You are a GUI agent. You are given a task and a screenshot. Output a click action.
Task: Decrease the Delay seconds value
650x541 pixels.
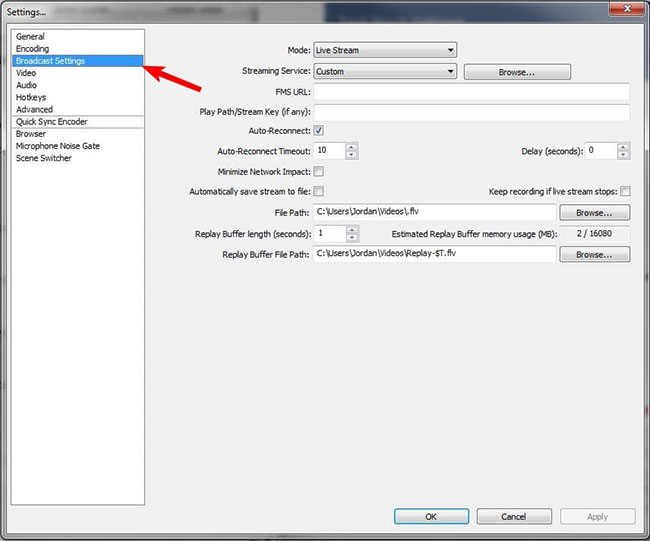(x=624, y=155)
